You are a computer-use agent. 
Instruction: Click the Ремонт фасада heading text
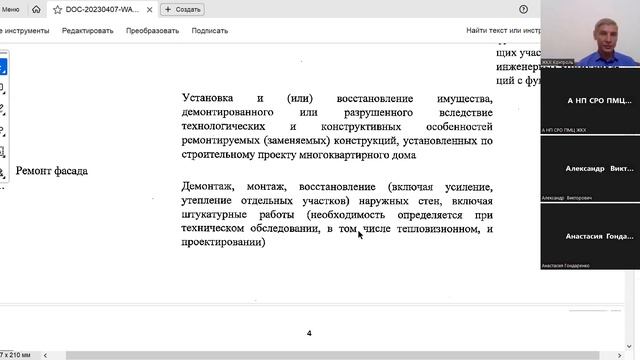[51, 171]
